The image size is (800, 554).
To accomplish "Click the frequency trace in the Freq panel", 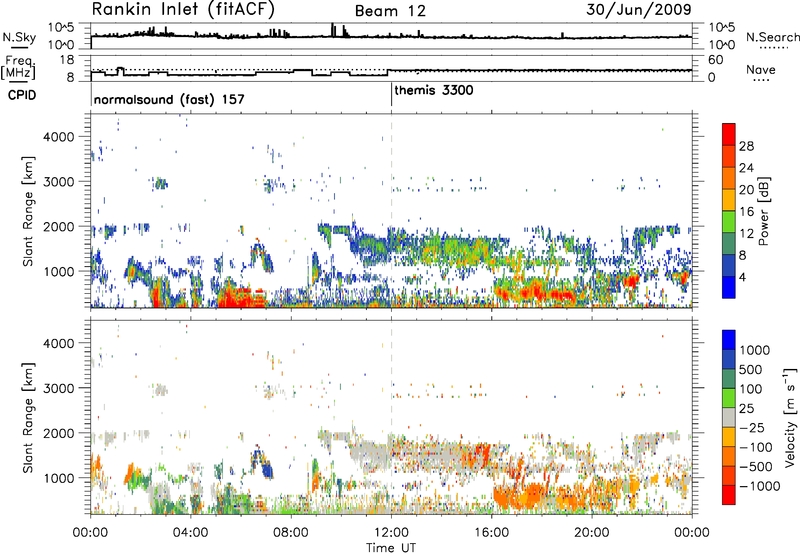I will click(x=391, y=72).
